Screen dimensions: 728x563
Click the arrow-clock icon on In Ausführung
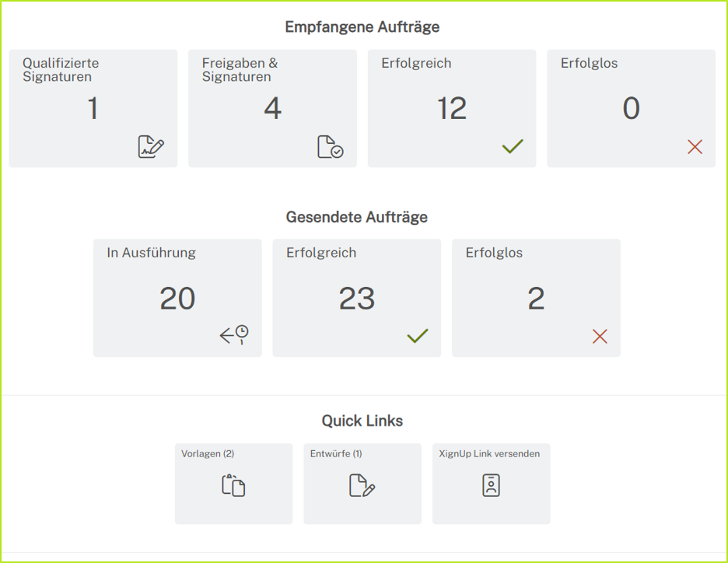(234, 335)
